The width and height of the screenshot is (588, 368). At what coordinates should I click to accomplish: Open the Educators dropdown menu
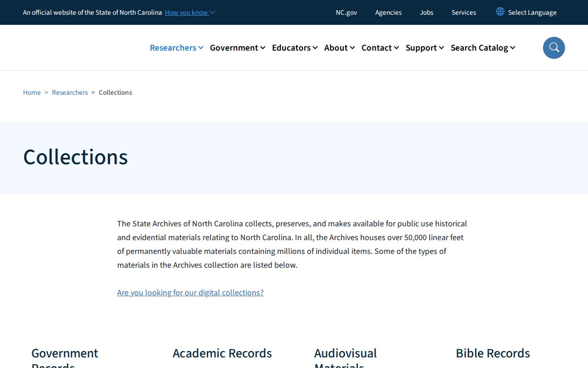294,48
